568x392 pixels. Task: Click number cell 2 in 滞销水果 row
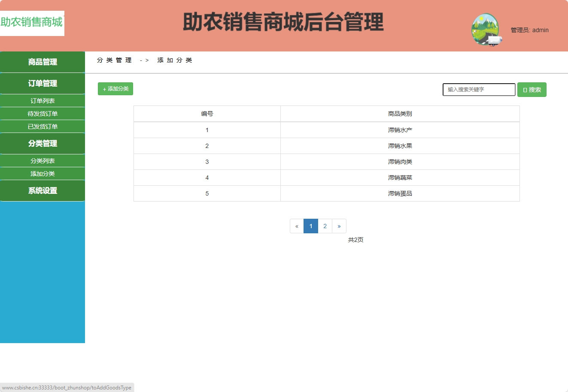tap(207, 146)
